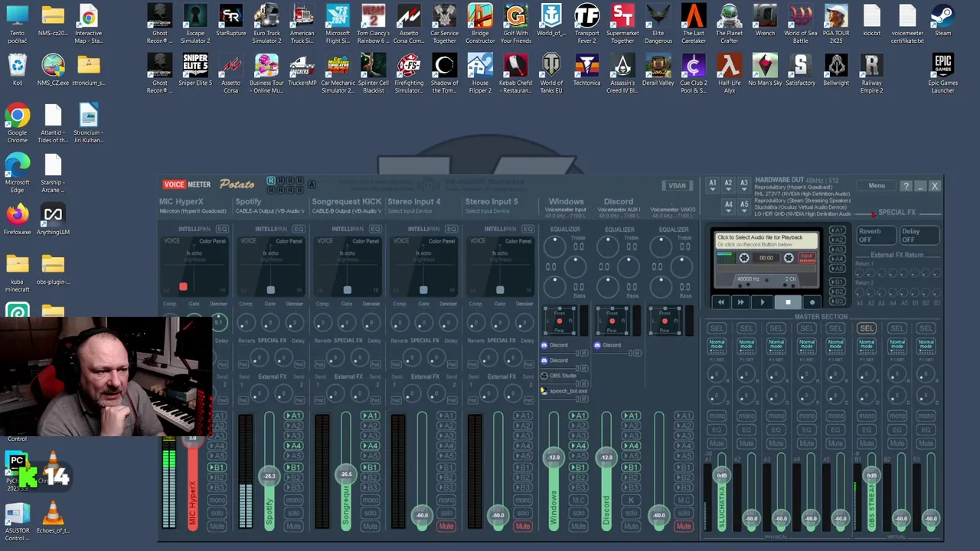Open the A2 hardware out device dropdown
This screenshot has width=980, height=551.
point(728,184)
